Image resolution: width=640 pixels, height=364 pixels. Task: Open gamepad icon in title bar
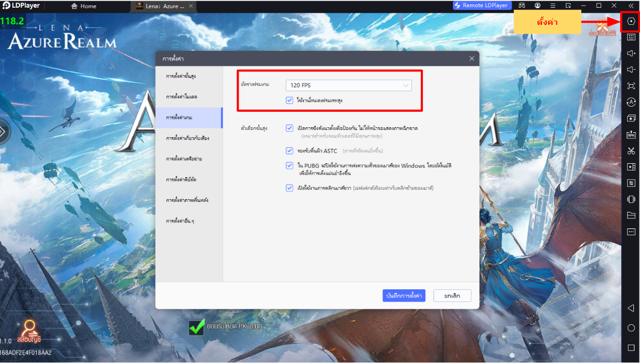[x=522, y=6]
